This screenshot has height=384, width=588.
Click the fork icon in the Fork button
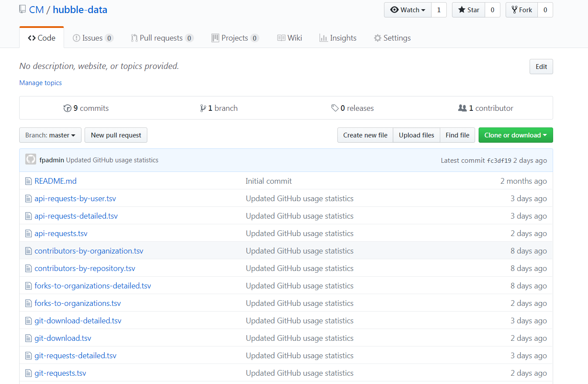(x=513, y=10)
